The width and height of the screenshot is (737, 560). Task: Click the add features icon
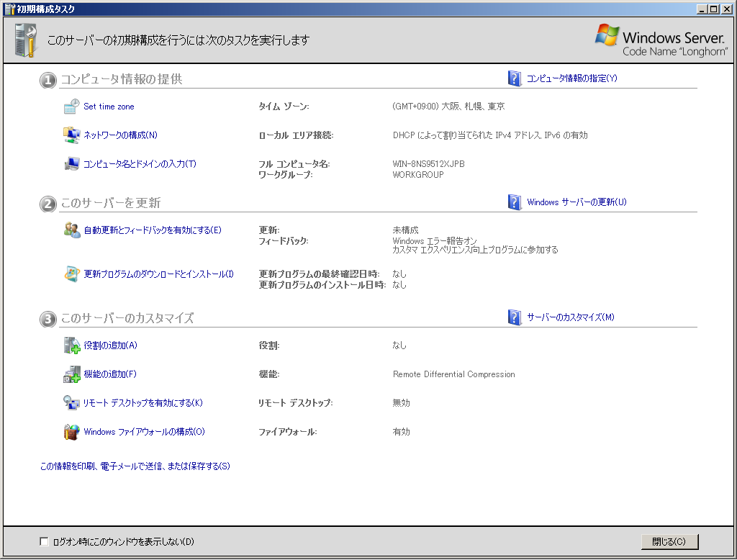[71, 374]
